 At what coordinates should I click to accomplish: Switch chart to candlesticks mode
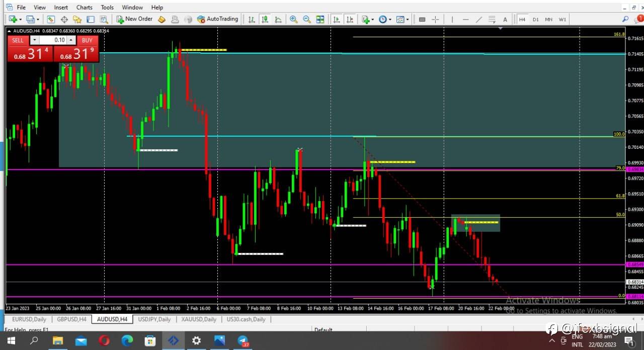coord(265,19)
